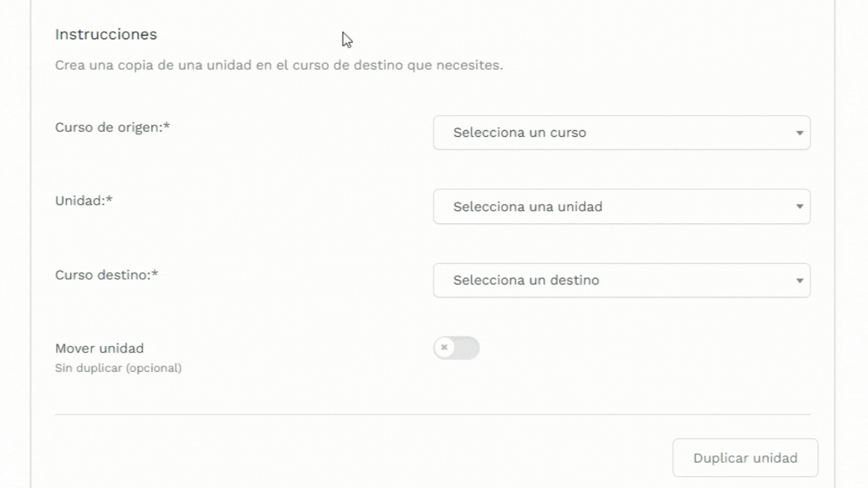Click the X knob icon on the Mover unidad switch
The image size is (868, 488).
[x=444, y=348]
